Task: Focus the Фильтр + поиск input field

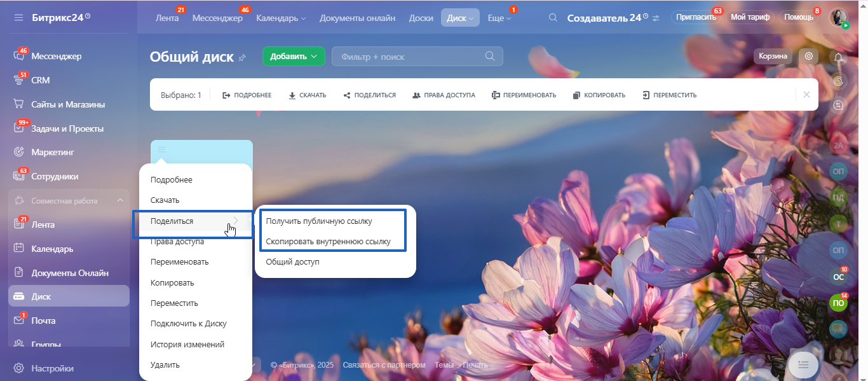Action: click(x=417, y=56)
